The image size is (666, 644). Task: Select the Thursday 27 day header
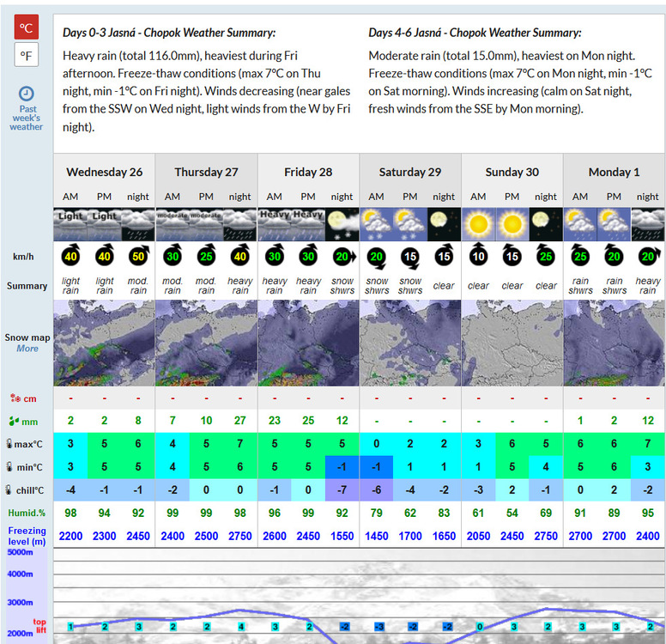tap(206, 172)
